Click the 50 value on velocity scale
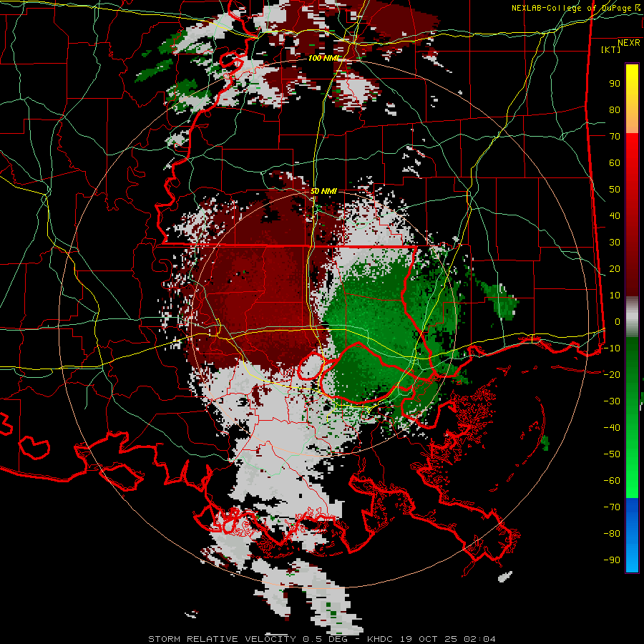 pyautogui.click(x=615, y=190)
